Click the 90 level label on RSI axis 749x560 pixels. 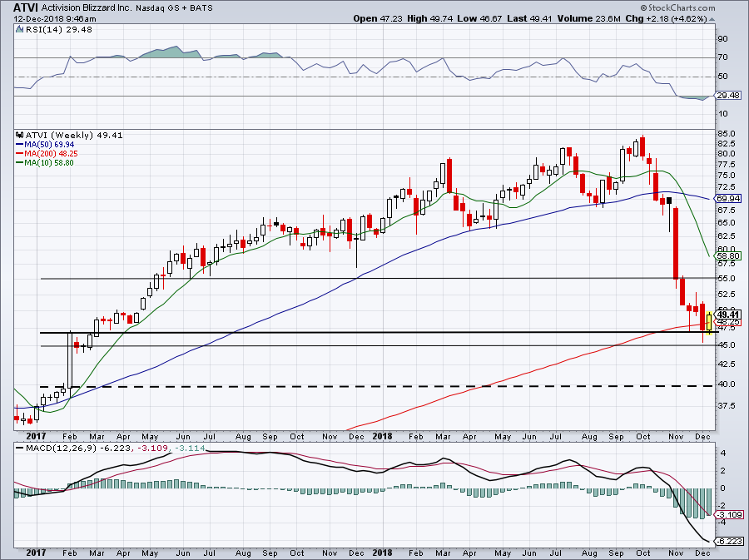pos(722,38)
